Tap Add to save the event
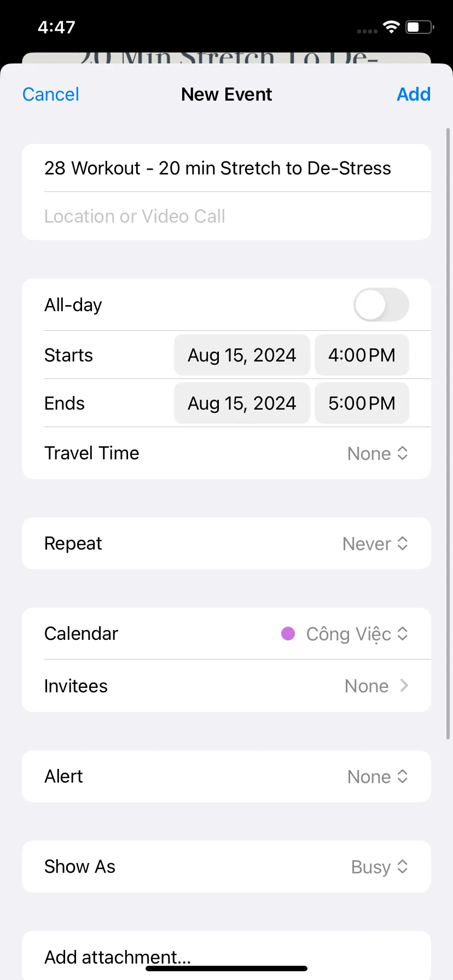 (414, 94)
